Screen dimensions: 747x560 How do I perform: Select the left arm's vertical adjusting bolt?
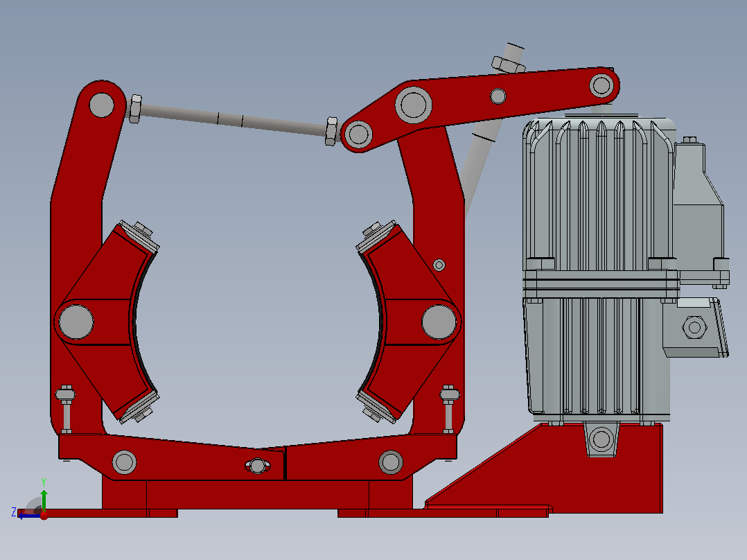click(x=66, y=409)
